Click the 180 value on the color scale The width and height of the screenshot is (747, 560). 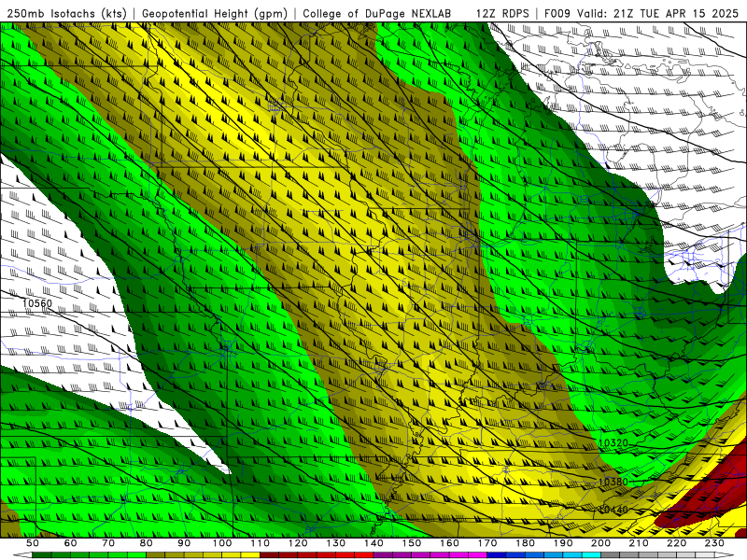click(525, 543)
